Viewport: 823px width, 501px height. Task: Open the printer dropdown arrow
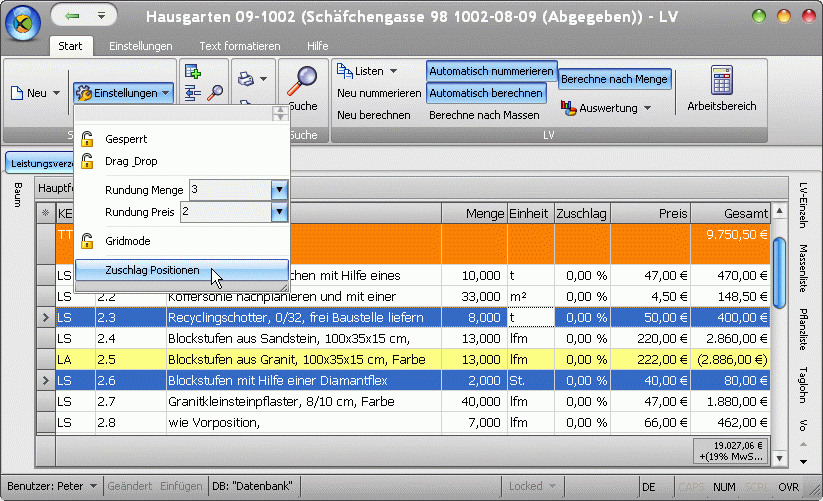point(263,79)
